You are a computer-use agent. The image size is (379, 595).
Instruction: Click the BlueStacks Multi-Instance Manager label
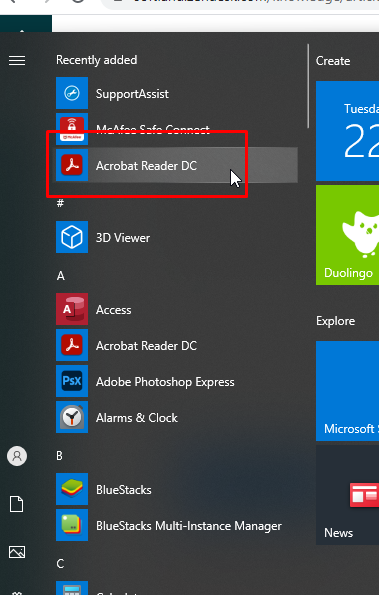[x=189, y=526]
